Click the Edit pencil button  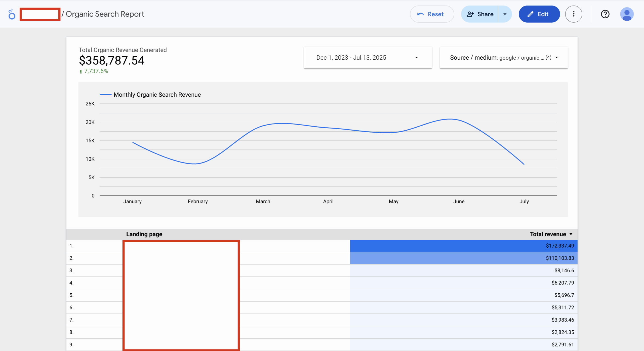pos(539,14)
